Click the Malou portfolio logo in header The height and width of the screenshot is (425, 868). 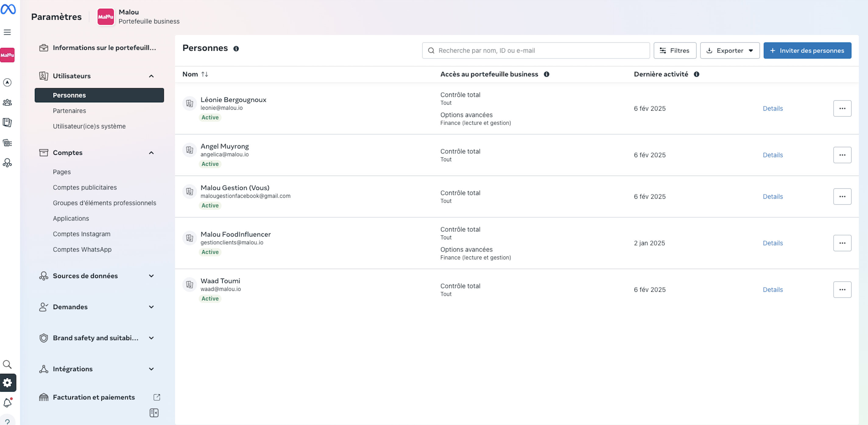(105, 16)
